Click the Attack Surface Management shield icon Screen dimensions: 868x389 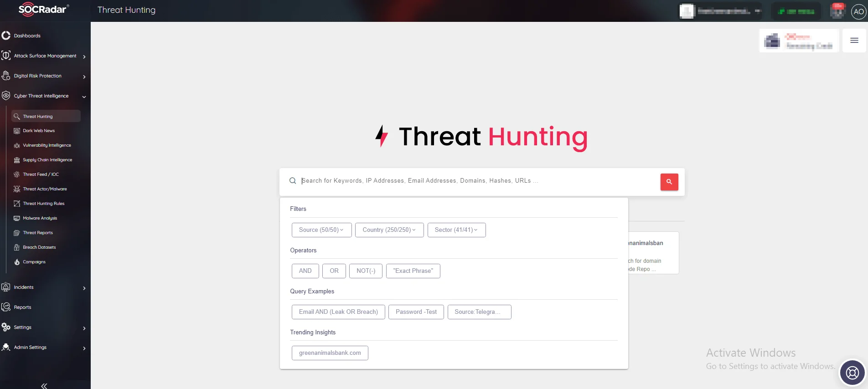point(6,56)
